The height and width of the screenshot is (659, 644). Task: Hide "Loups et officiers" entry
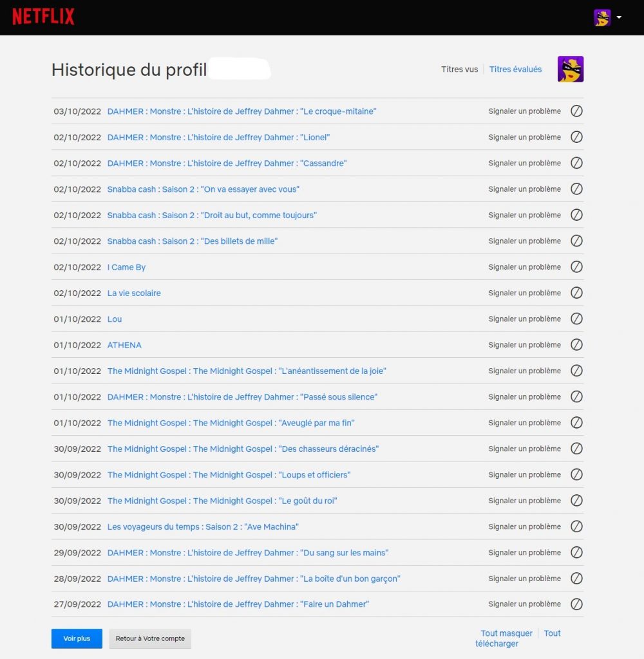[576, 474]
